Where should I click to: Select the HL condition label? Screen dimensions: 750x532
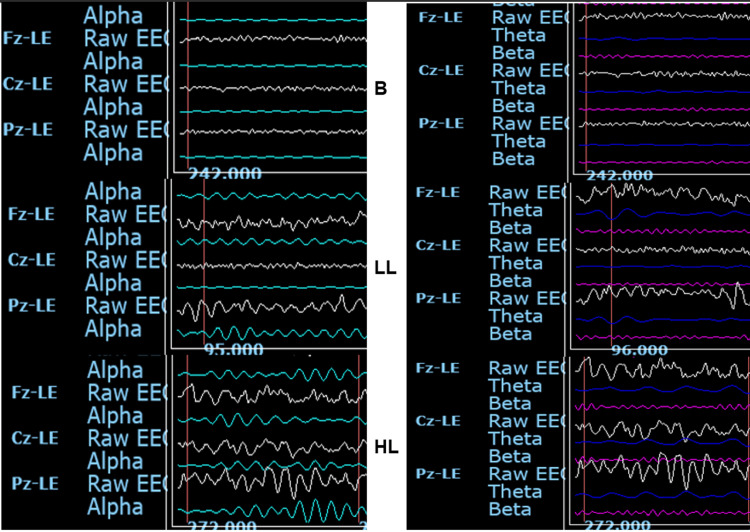(386, 448)
